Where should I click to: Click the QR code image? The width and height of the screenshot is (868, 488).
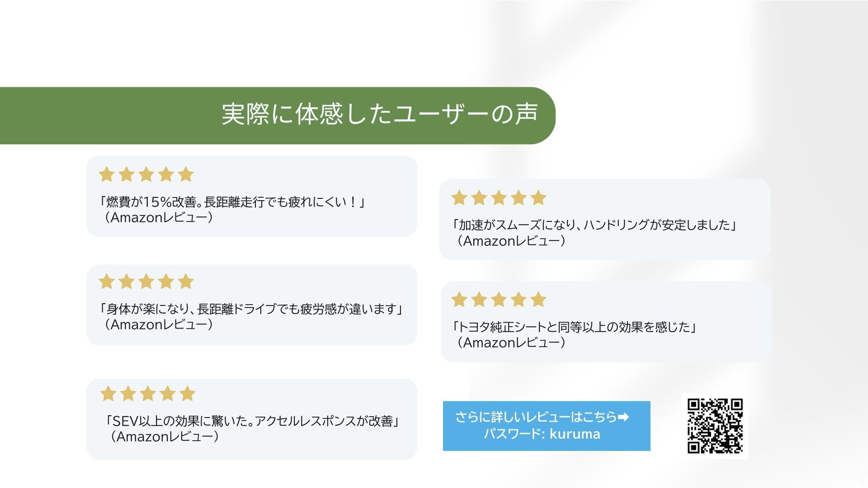coord(715,426)
